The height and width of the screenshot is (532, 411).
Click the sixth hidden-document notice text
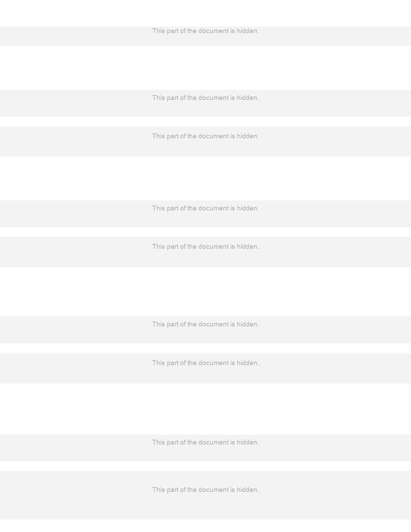pos(205,324)
